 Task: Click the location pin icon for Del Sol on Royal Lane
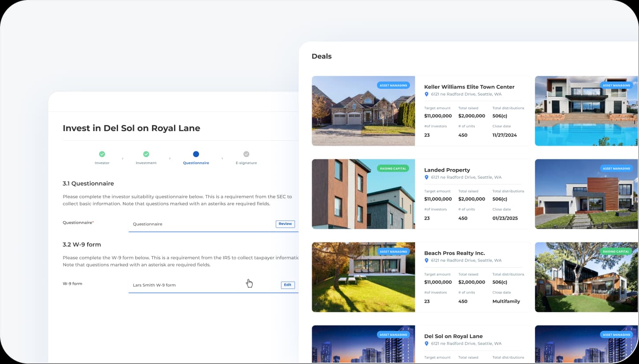point(426,343)
